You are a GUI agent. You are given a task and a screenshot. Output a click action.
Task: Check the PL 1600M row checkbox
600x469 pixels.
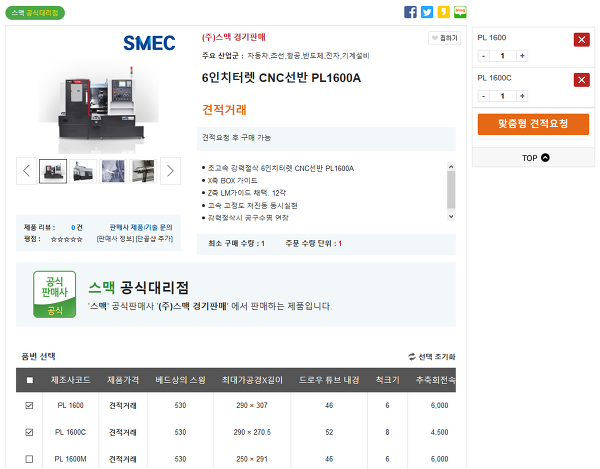29,459
